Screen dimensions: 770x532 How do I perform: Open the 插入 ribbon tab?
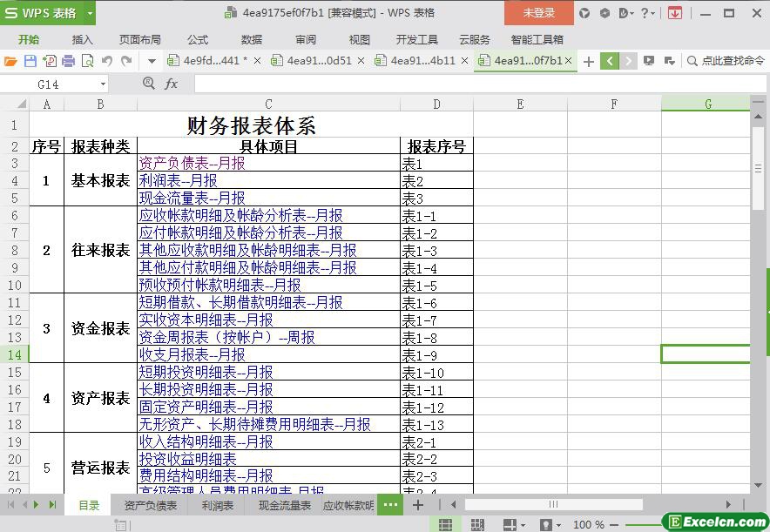pyautogui.click(x=82, y=39)
